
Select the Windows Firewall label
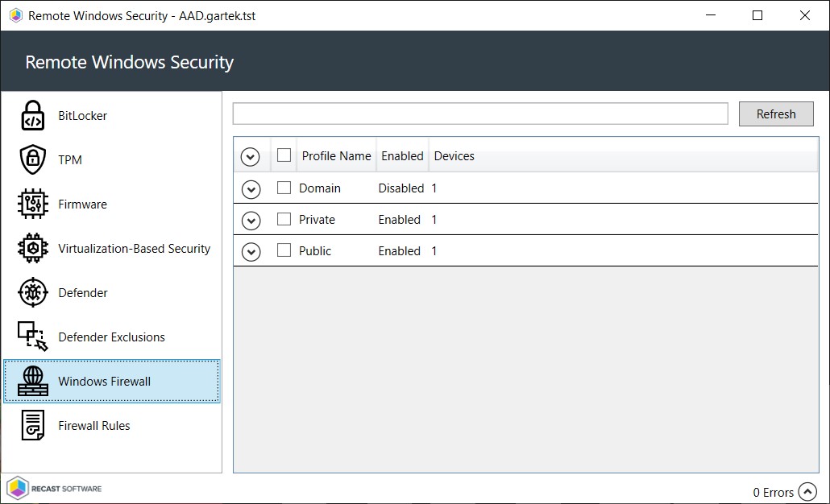104,382
